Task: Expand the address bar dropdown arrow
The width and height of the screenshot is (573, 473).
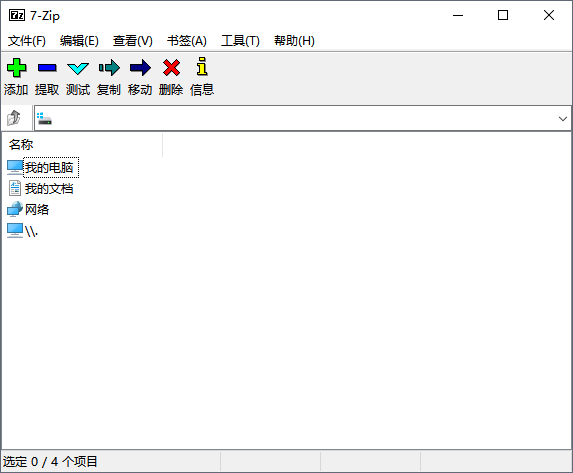Action: (563, 118)
